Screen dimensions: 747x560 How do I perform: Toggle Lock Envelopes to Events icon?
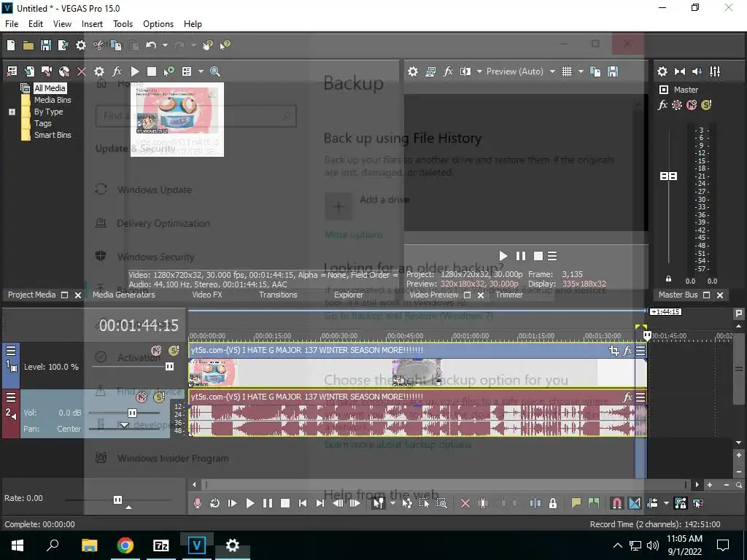tap(681, 503)
